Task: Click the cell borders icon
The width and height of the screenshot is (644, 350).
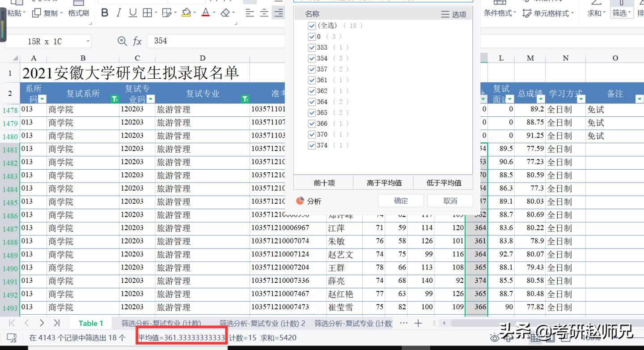Action: click(x=147, y=13)
